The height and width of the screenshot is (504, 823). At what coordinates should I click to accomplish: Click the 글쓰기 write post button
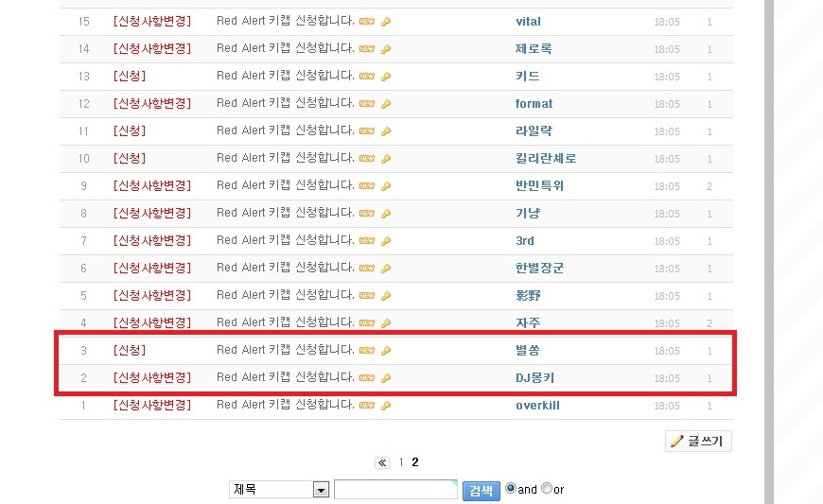coord(698,441)
